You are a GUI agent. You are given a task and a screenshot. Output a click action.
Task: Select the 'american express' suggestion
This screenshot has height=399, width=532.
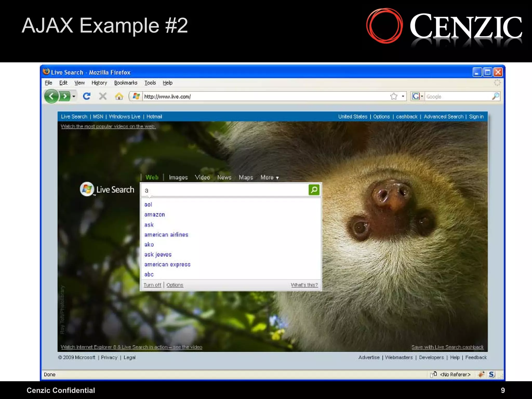coord(167,264)
